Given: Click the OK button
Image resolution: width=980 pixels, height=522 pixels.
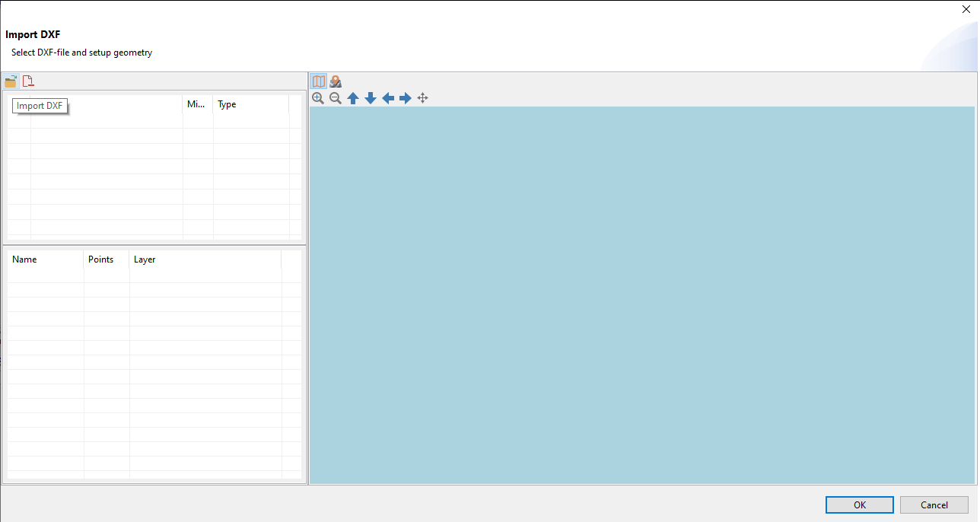Looking at the screenshot, I should [x=860, y=504].
